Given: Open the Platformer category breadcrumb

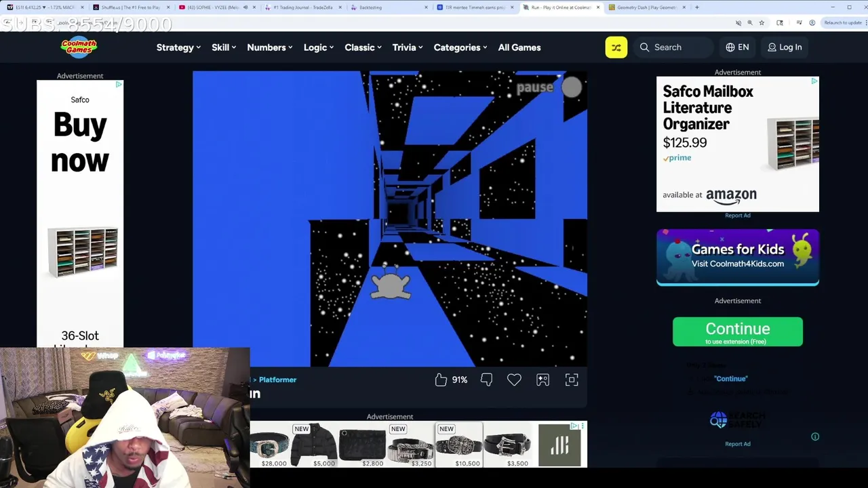Looking at the screenshot, I should pos(277,380).
